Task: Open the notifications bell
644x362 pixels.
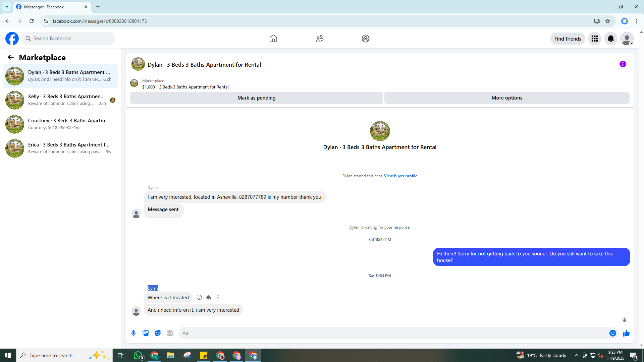Action: pos(611,39)
